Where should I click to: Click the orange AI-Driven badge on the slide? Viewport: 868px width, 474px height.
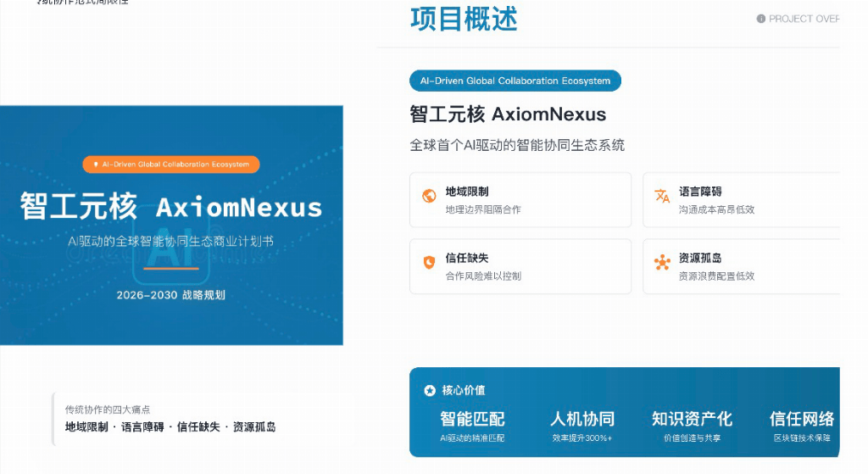coord(171,165)
